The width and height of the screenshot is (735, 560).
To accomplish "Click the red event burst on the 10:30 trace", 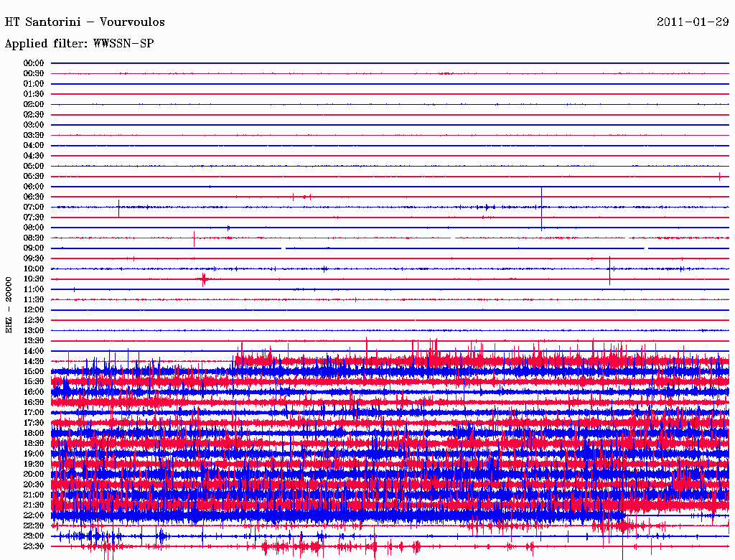I will pos(204,279).
